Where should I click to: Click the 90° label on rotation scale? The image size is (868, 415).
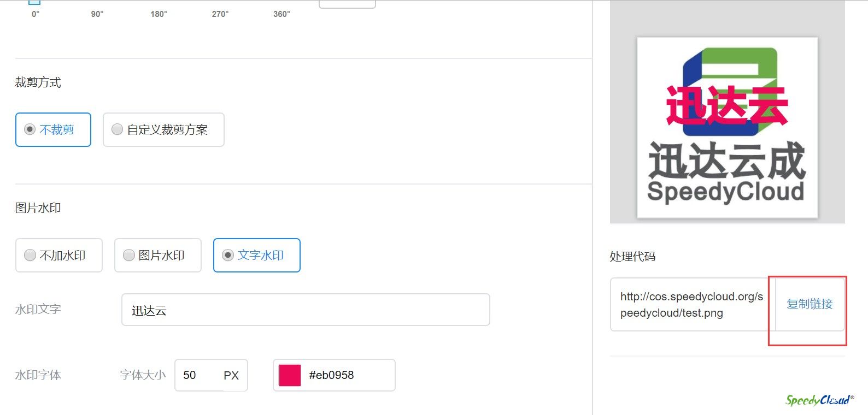coord(97,14)
